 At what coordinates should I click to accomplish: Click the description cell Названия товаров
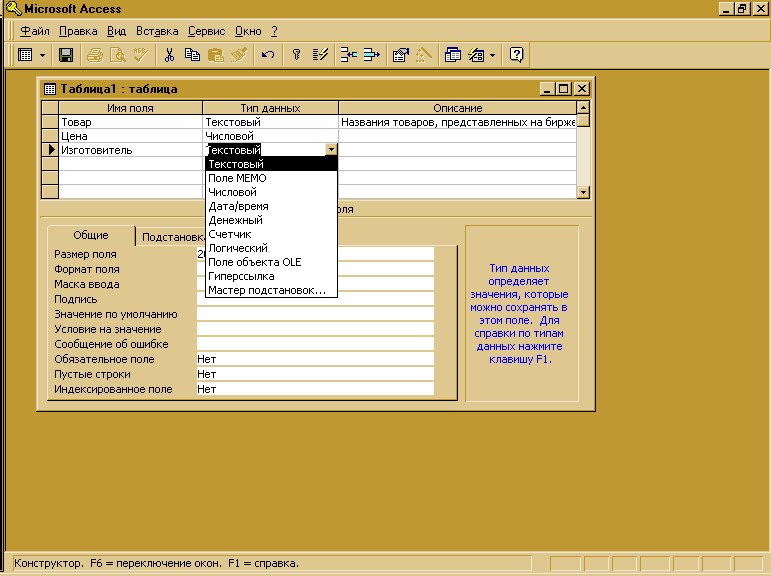[x=457, y=122]
